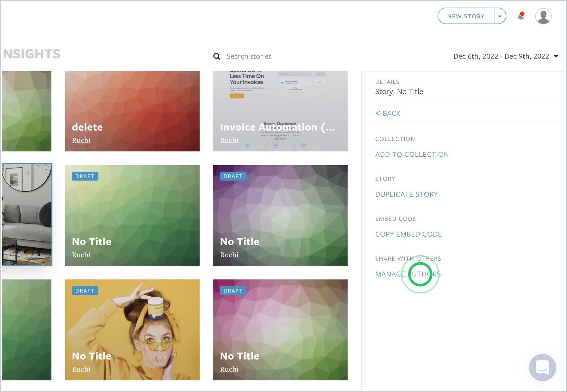Click the "EMBED CODE" section label
This screenshot has height=392, width=567.
coord(395,219)
